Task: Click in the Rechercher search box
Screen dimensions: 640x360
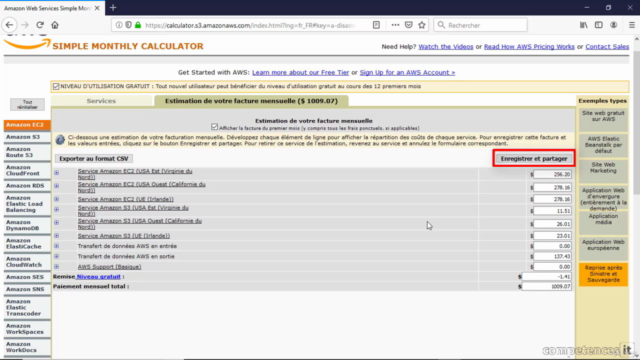Action: point(480,25)
